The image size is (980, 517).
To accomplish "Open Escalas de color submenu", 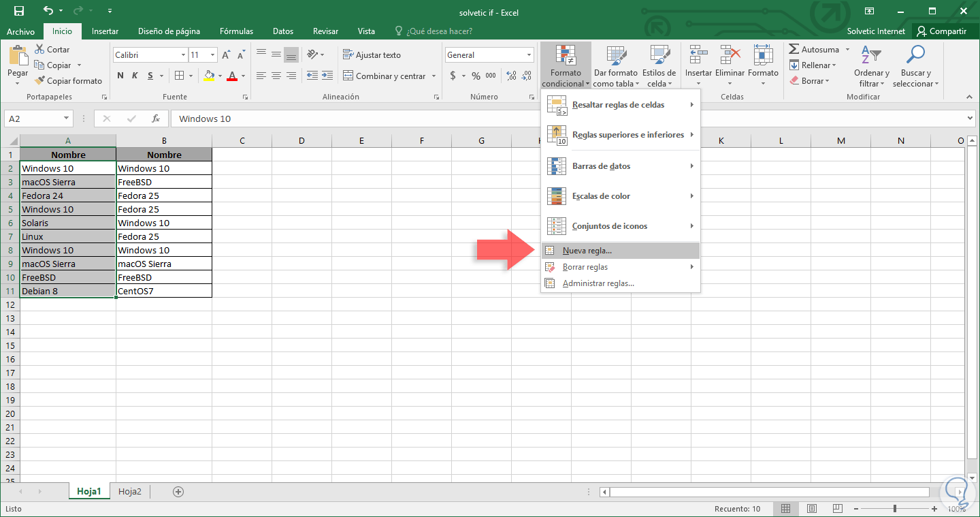I will (620, 196).
